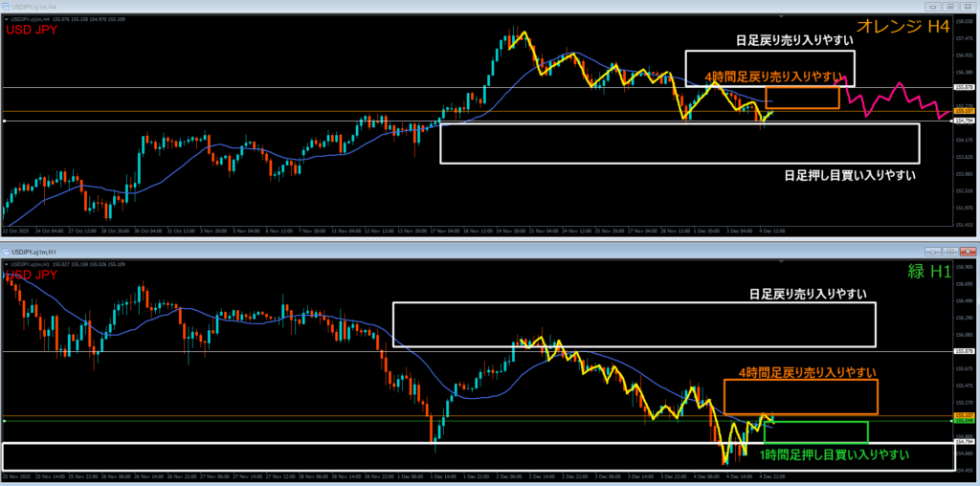This screenshot has height=486, width=980.
Task: Select the 155.878 horizontal line price label, H4 chart
Action: 965,87
